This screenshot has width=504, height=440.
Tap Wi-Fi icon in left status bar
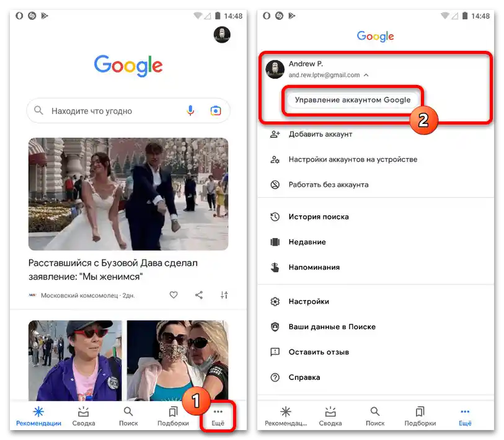[x=198, y=15]
